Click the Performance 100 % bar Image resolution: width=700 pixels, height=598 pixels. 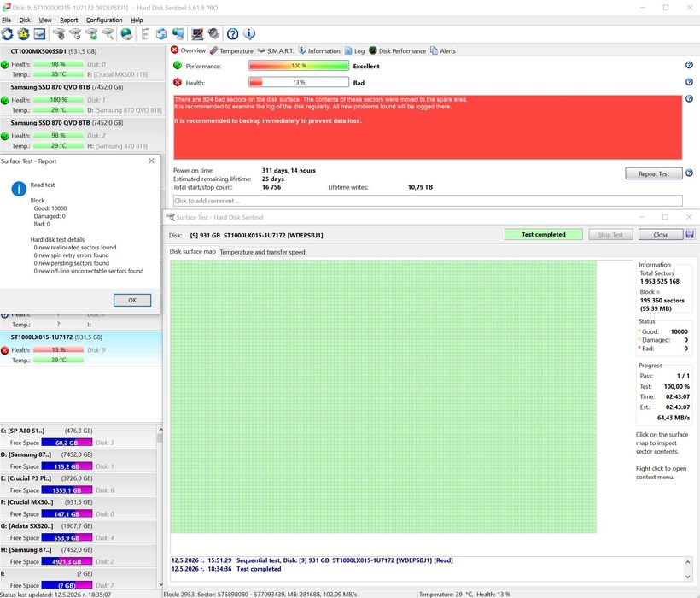299,66
